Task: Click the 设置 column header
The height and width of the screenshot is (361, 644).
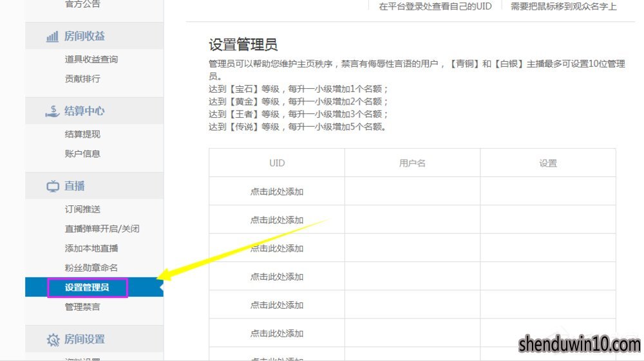Action: 548,163
